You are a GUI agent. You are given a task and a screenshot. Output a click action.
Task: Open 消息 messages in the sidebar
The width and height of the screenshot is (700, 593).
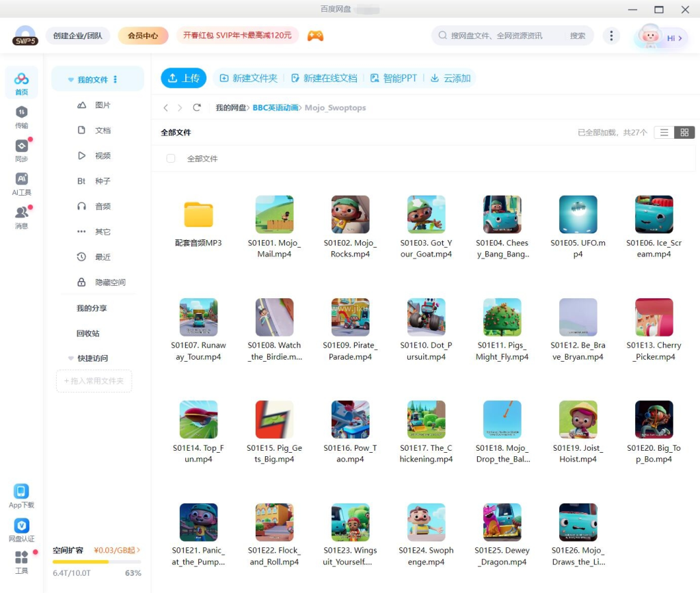click(21, 213)
